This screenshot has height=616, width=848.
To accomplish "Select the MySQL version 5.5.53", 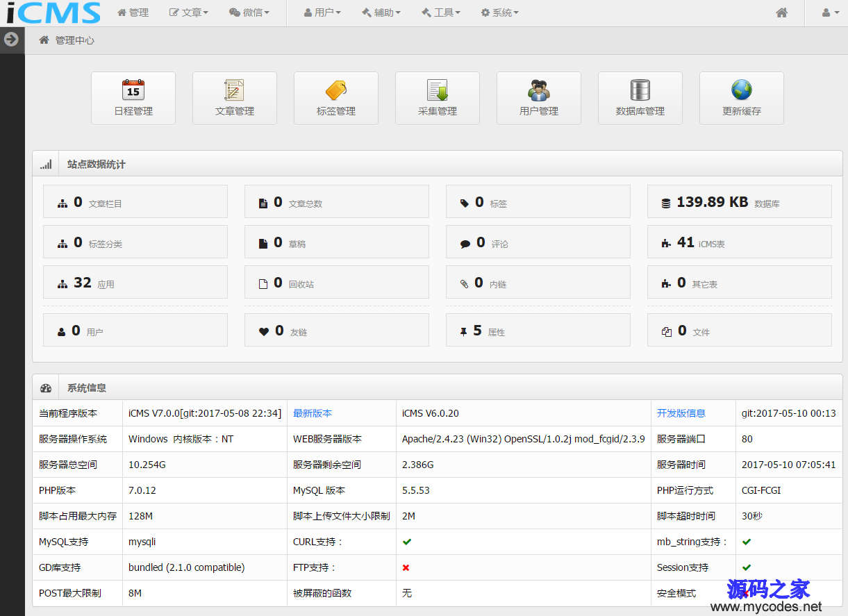I will click(416, 490).
